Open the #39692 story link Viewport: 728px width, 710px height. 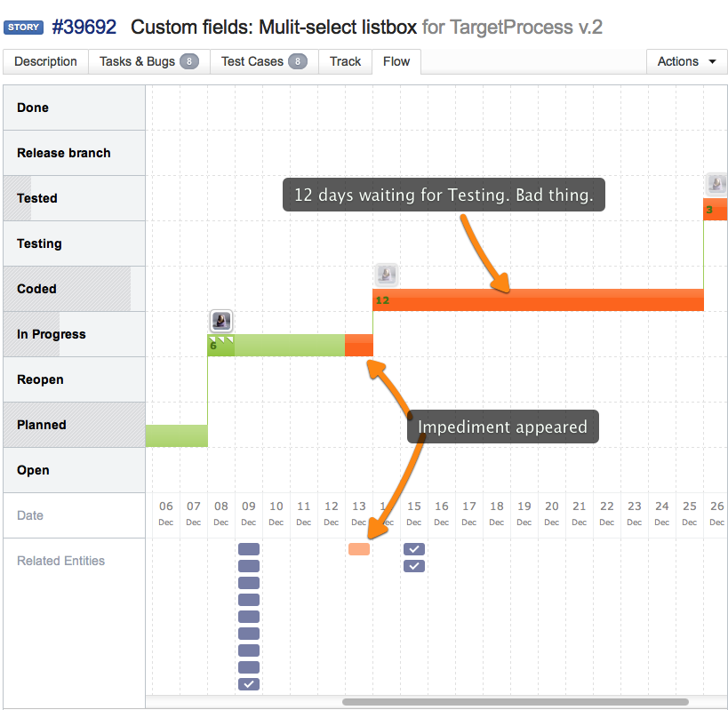pyautogui.click(x=84, y=27)
